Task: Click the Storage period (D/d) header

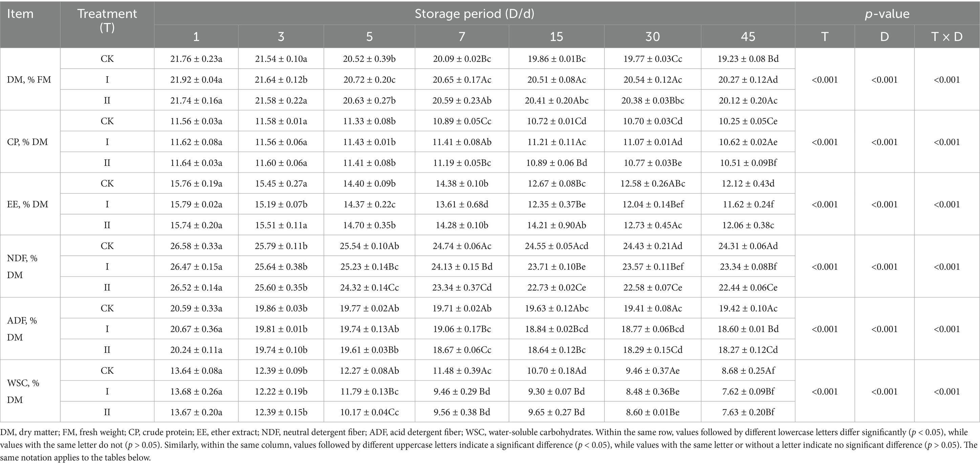Action: point(474,14)
